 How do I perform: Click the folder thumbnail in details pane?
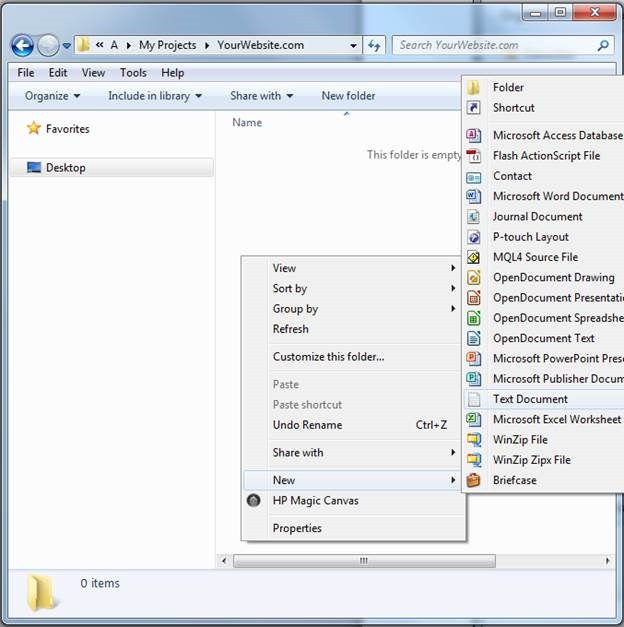[42, 593]
